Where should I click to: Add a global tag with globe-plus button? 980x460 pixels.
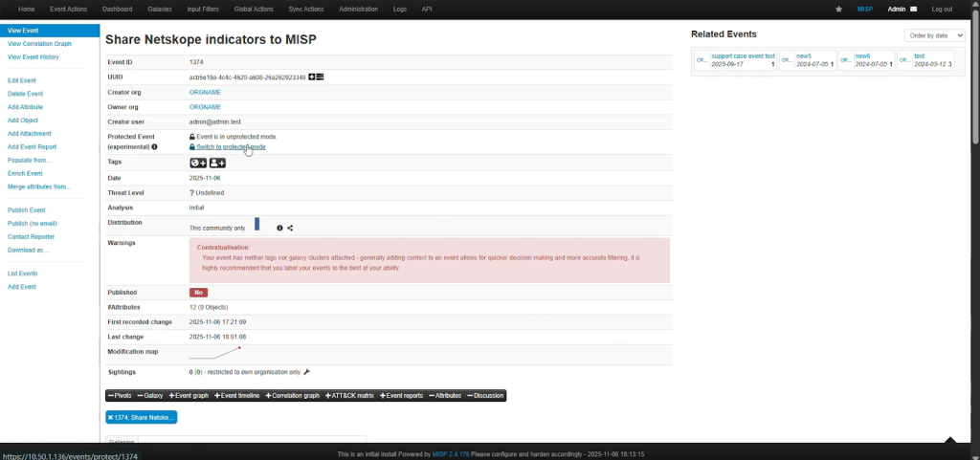198,163
